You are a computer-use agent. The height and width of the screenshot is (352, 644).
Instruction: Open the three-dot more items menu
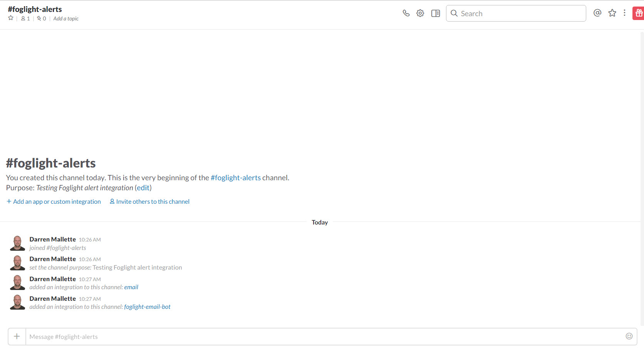pyautogui.click(x=624, y=13)
